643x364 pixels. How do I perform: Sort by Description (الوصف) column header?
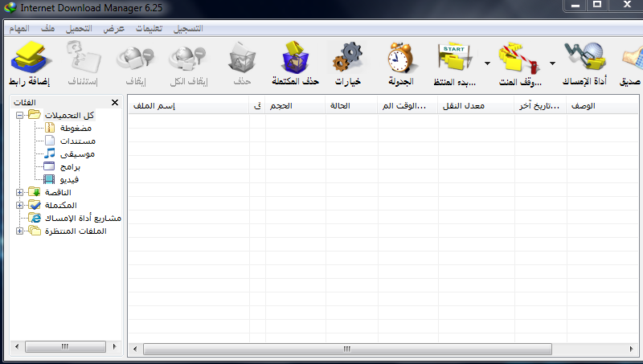tap(602, 106)
